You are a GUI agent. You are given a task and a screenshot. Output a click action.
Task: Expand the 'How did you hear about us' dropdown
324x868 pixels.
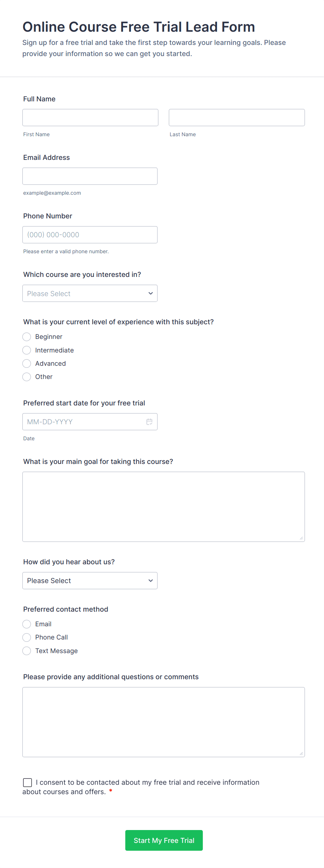click(90, 581)
